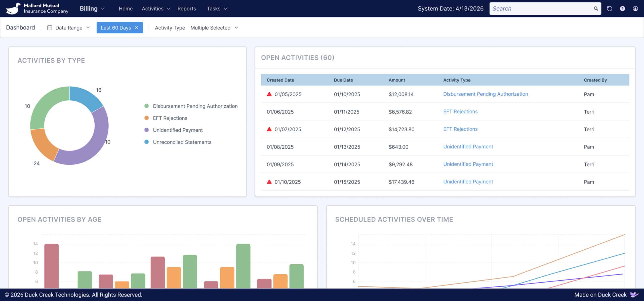Open the user profile icon
The image size is (644, 301).
(635, 9)
